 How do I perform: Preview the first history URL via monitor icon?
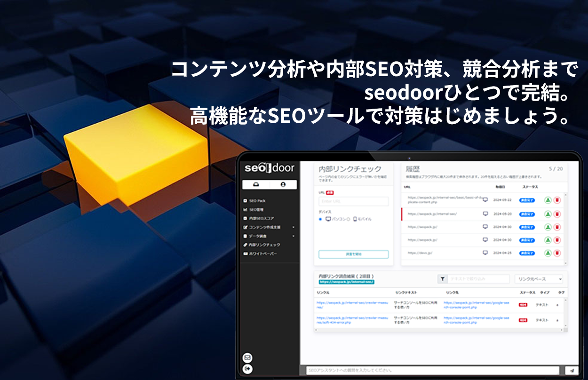485,199
